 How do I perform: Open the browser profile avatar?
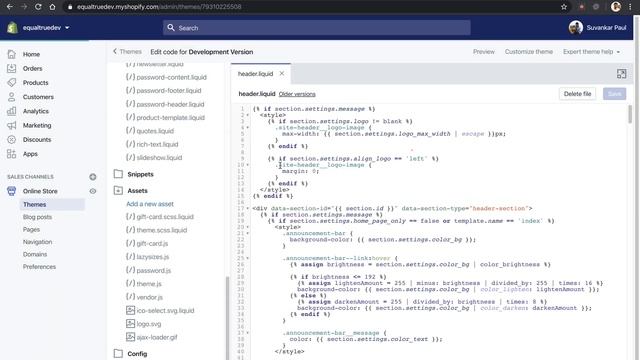point(616,7)
